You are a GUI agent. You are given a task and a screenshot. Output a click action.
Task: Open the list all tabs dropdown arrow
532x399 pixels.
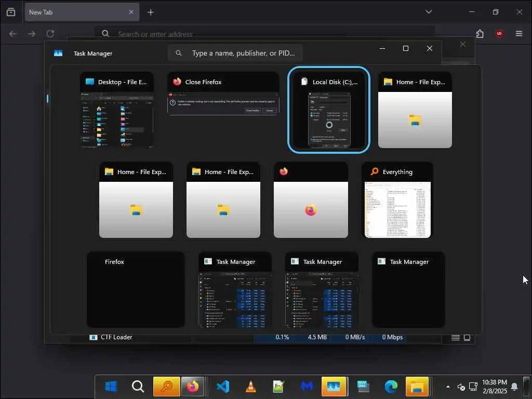[429, 12]
